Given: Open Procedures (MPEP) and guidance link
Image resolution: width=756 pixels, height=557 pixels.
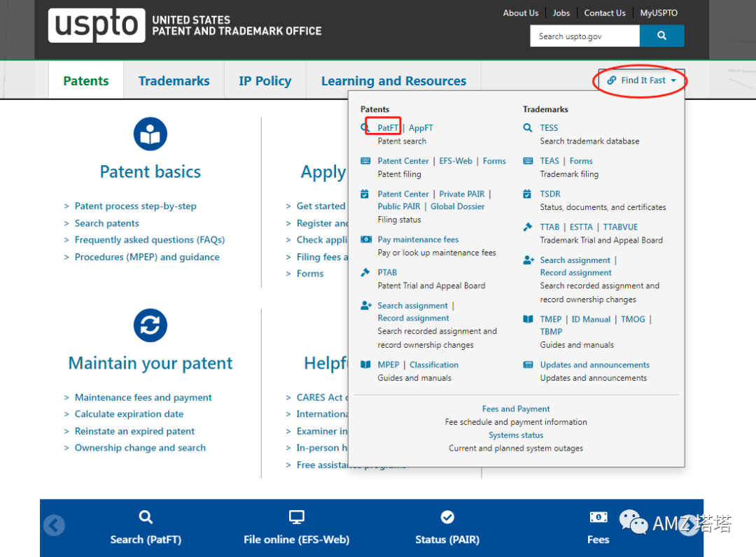Looking at the screenshot, I should click(147, 257).
